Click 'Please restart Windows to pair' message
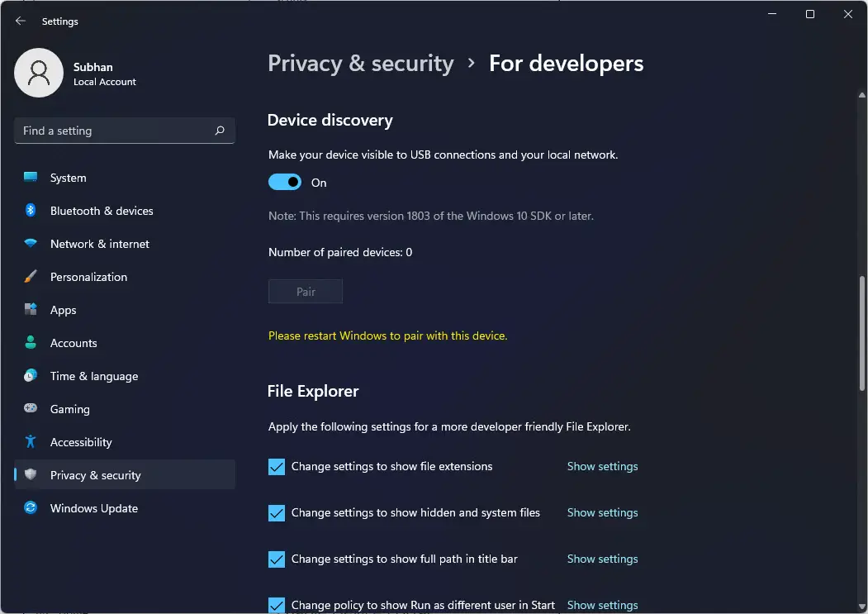Viewport: 868px width, 614px height. pyautogui.click(x=388, y=336)
